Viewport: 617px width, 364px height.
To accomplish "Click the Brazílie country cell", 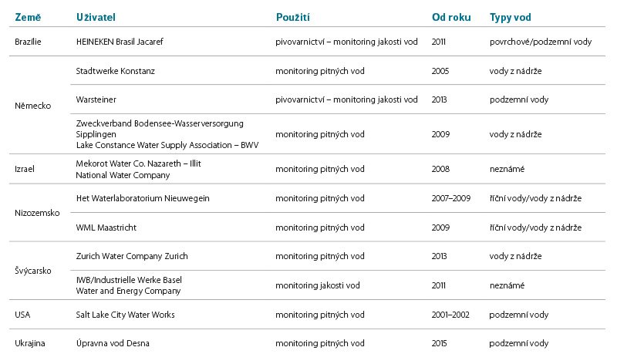I will 28,42.
